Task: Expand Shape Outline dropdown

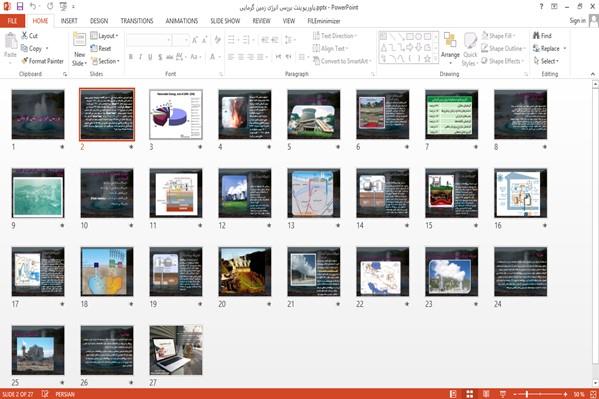Action: [503, 49]
